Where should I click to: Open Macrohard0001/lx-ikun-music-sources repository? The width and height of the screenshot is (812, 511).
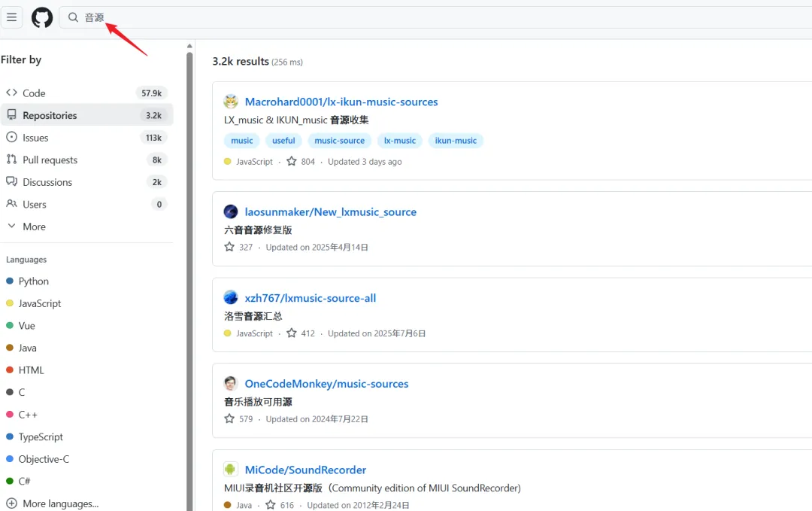click(341, 102)
